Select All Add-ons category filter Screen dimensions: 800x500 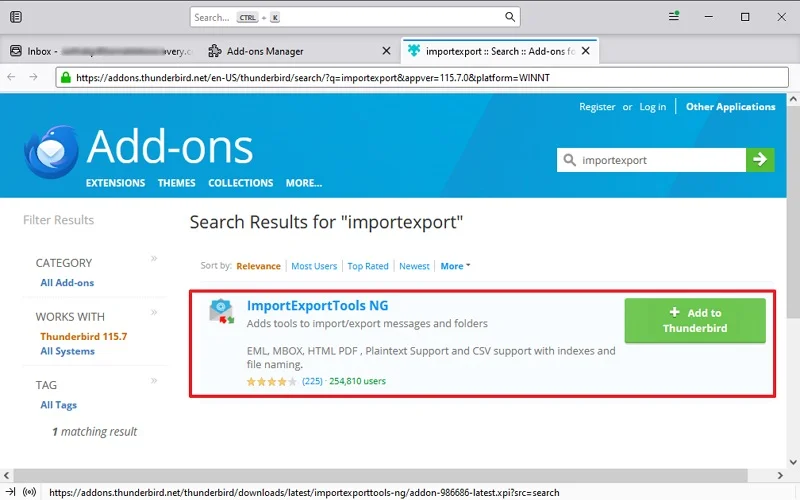point(67,283)
